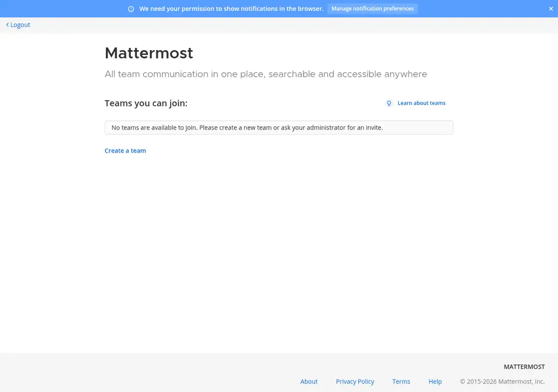
Task: Click the Mattermost heading
Action: click(x=149, y=53)
